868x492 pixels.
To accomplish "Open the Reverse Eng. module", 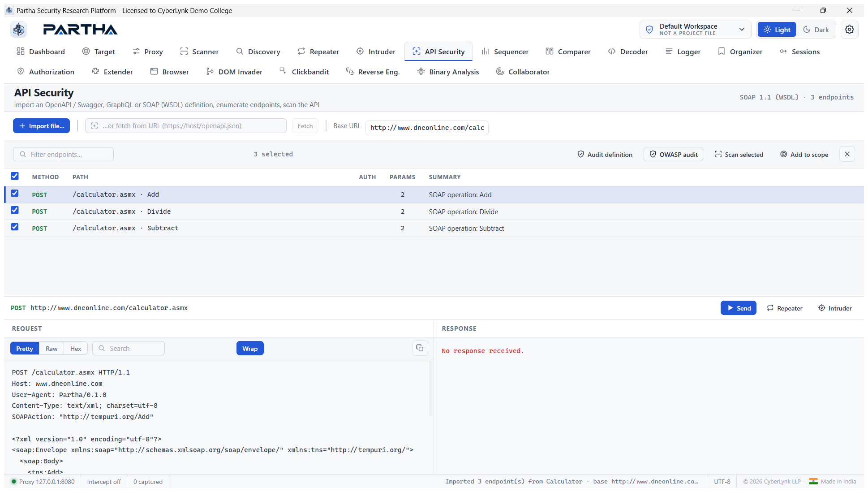I will tap(373, 72).
